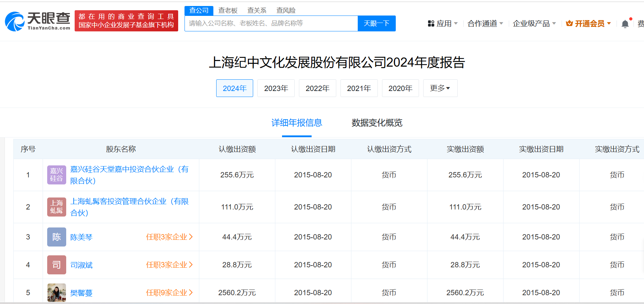The width and height of the screenshot is (644, 304).
Task: Click the 陈 avatar icon for 陈美琴
Action: click(56, 237)
